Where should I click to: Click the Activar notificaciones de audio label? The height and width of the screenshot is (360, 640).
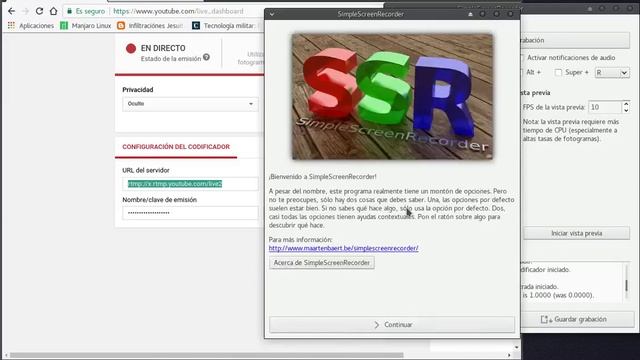point(571,58)
